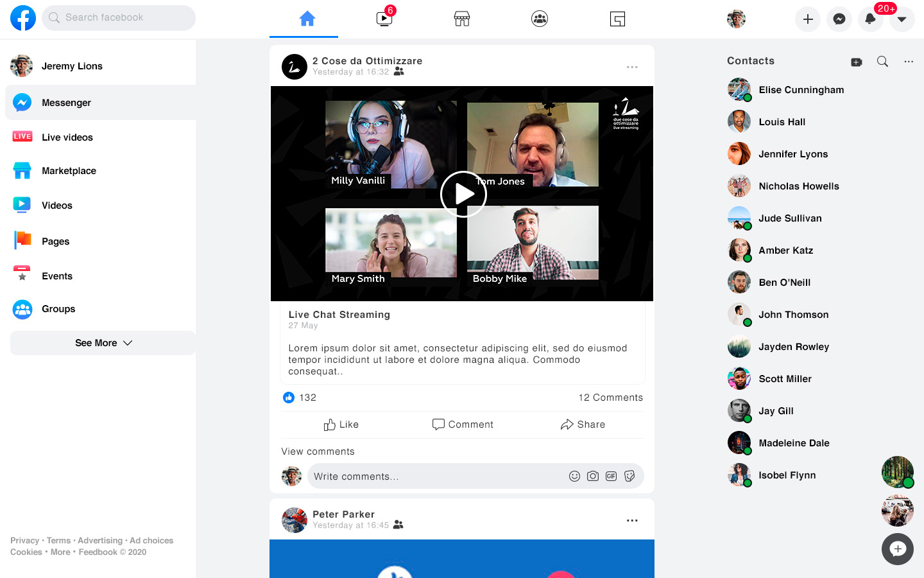Play the Live Chat Streaming video
Viewport: 924px width, 578px height.
click(x=463, y=194)
